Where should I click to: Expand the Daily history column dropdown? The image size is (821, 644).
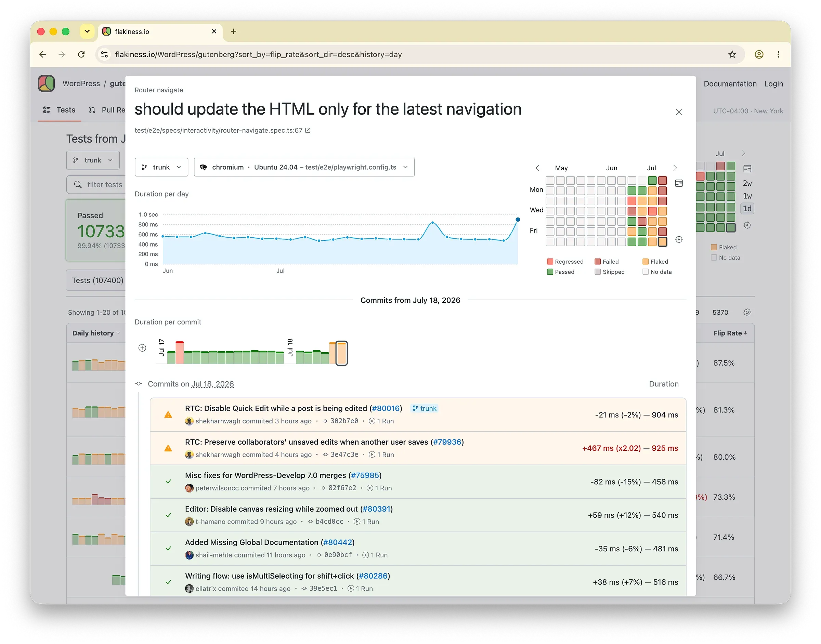[96, 333]
